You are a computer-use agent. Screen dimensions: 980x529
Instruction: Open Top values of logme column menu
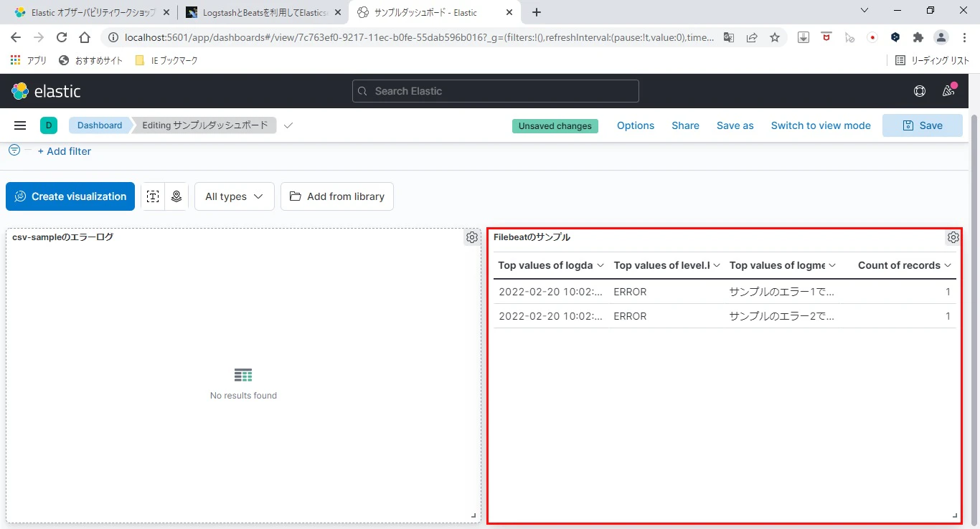(832, 265)
